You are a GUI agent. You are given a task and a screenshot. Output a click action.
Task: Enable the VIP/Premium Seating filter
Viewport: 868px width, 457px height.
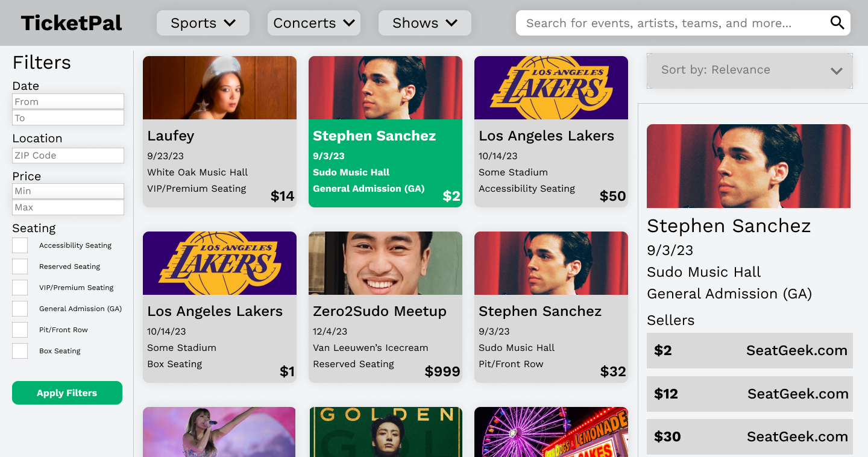20,288
